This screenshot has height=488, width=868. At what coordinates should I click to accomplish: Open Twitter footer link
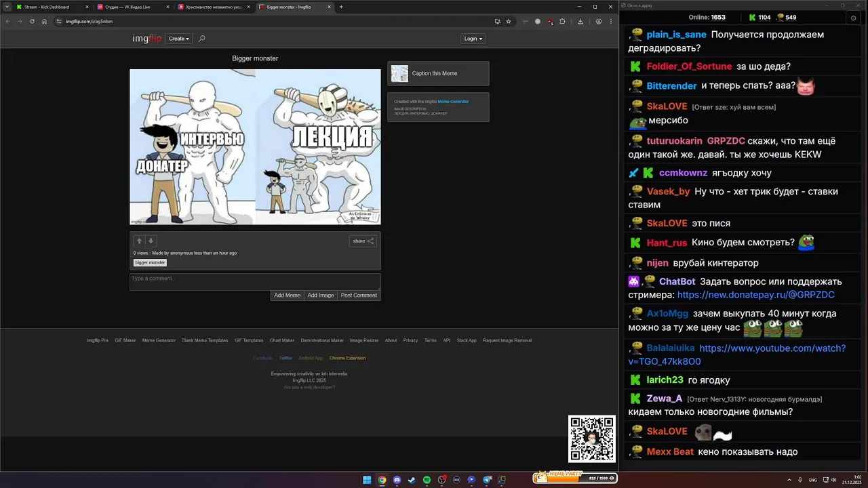(285, 358)
